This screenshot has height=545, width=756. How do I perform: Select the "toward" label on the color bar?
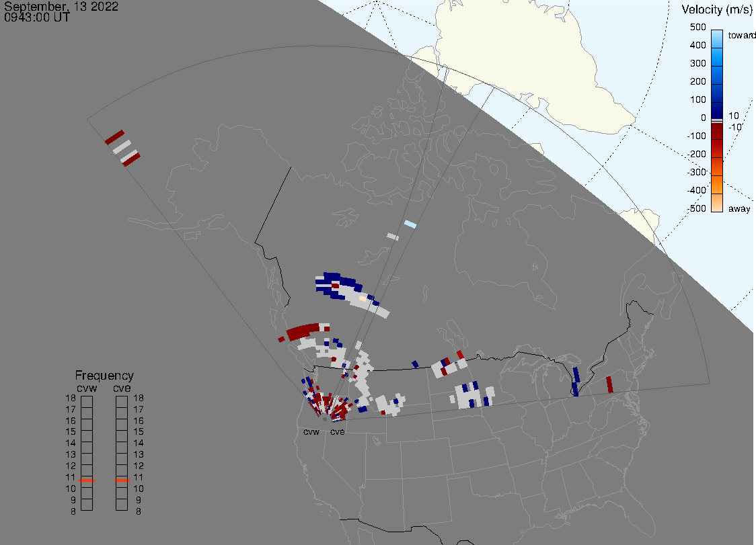pyautogui.click(x=741, y=35)
